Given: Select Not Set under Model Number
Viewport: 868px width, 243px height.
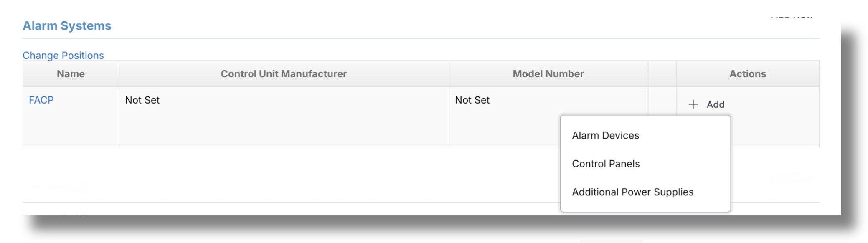Looking at the screenshot, I should click(472, 100).
